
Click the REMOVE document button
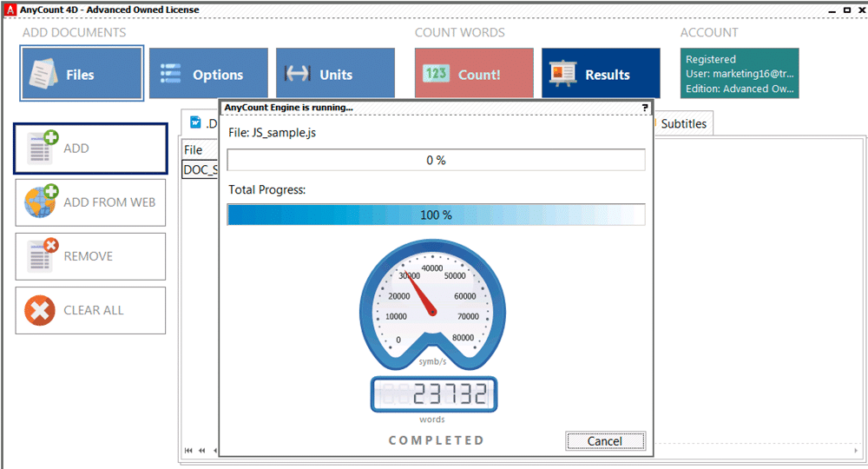pyautogui.click(x=91, y=256)
